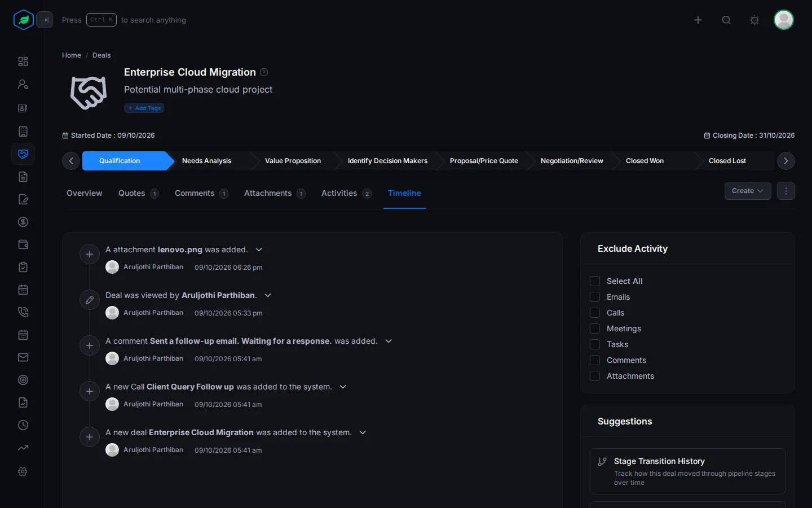Open the clipboard checkmark icon in sidebar

tap(23, 267)
